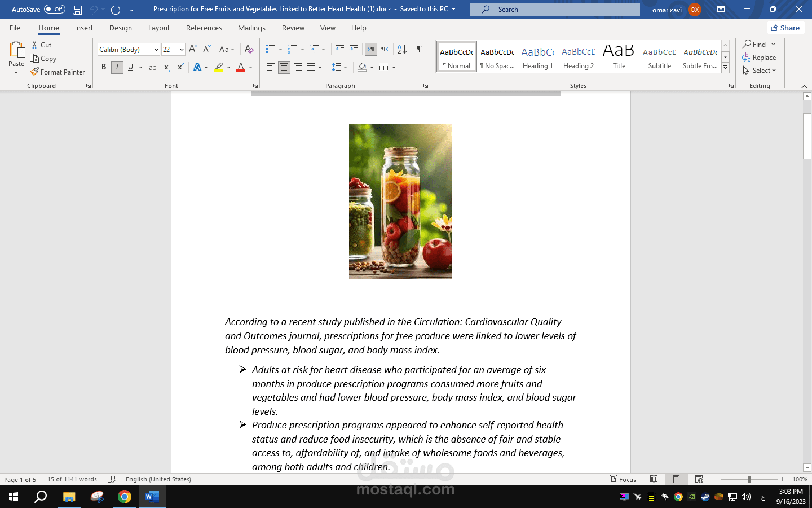Open proofing errors book icon in status bar

(x=111, y=479)
